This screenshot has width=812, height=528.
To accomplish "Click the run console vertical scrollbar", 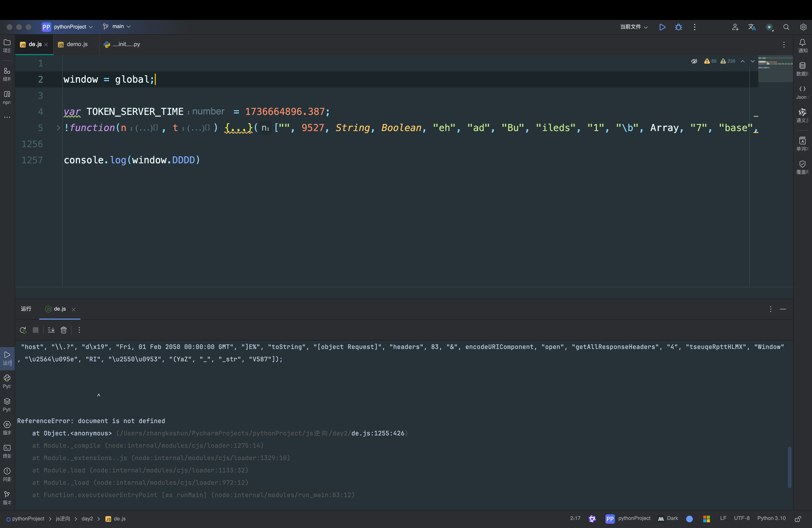I will pyautogui.click(x=789, y=467).
